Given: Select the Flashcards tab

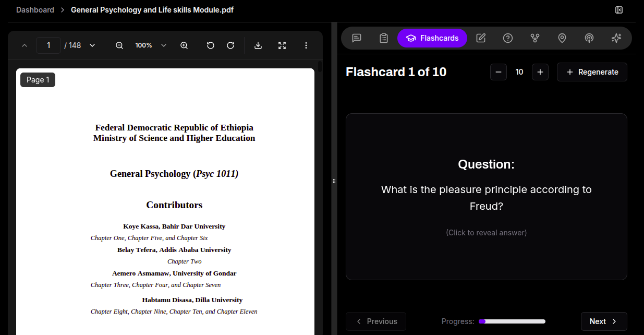Looking at the screenshot, I should (x=432, y=38).
